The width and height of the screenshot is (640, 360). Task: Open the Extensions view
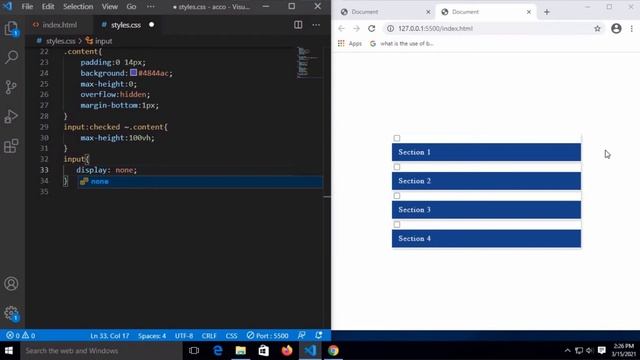point(11,146)
